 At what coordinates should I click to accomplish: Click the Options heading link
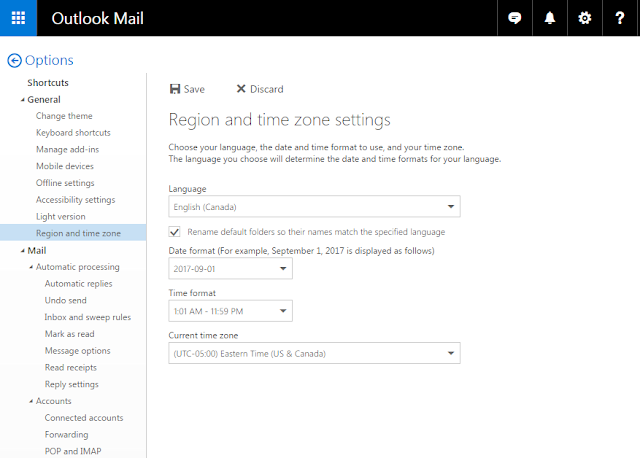tap(49, 60)
